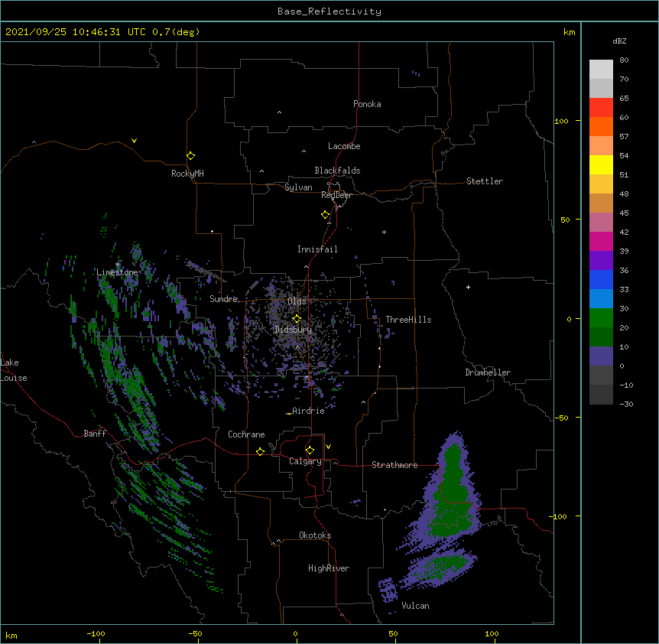Click the yellow diamond marker south of RedDeer
The image size is (659, 644).
[326, 215]
